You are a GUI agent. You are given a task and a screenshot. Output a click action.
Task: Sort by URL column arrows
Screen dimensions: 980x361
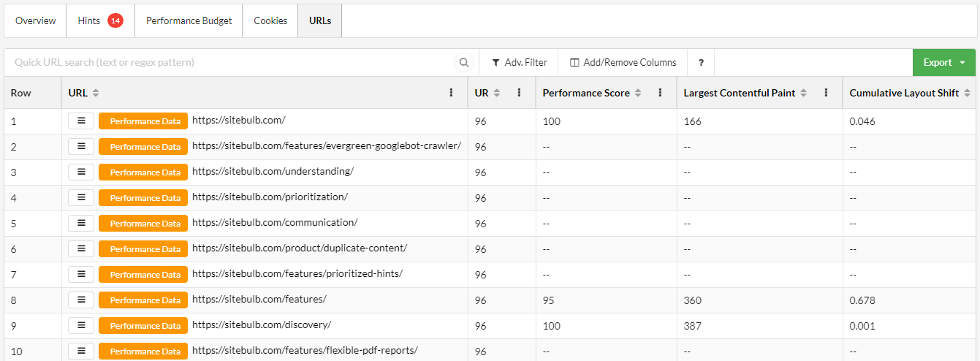(x=96, y=93)
